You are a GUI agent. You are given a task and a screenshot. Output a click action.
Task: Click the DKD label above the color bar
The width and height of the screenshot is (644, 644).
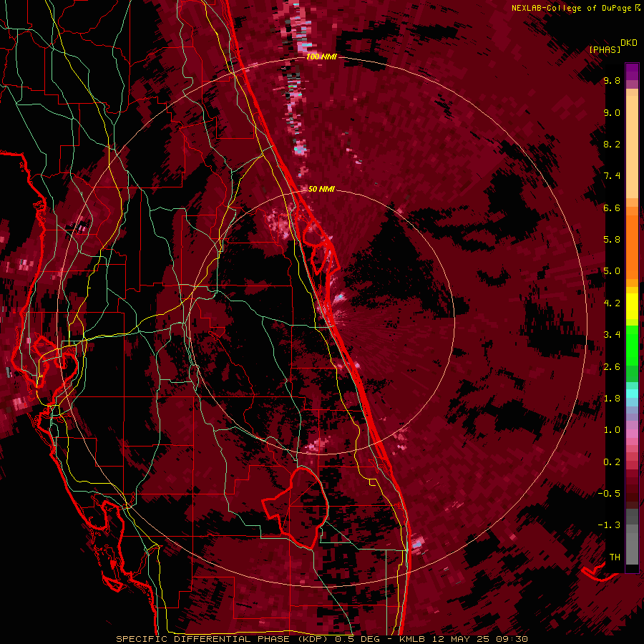click(x=629, y=43)
